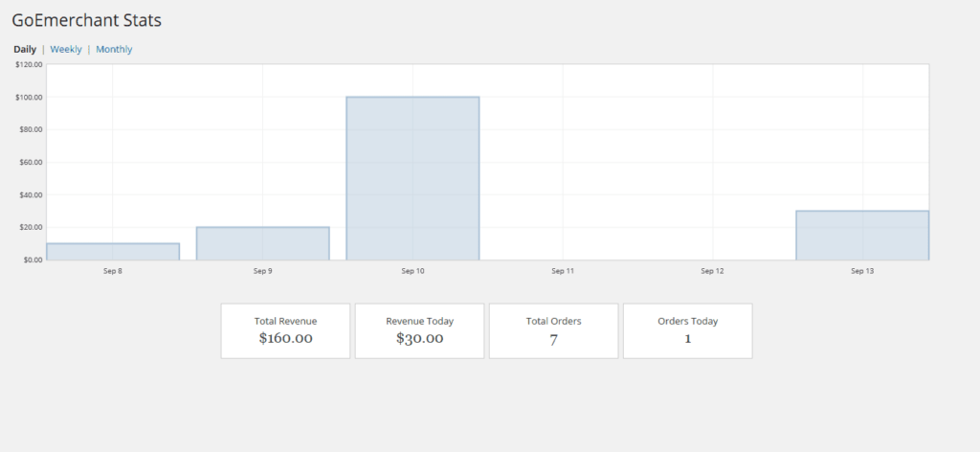Click the Sep 9 revenue bar
This screenshot has height=452, width=980.
262,243
